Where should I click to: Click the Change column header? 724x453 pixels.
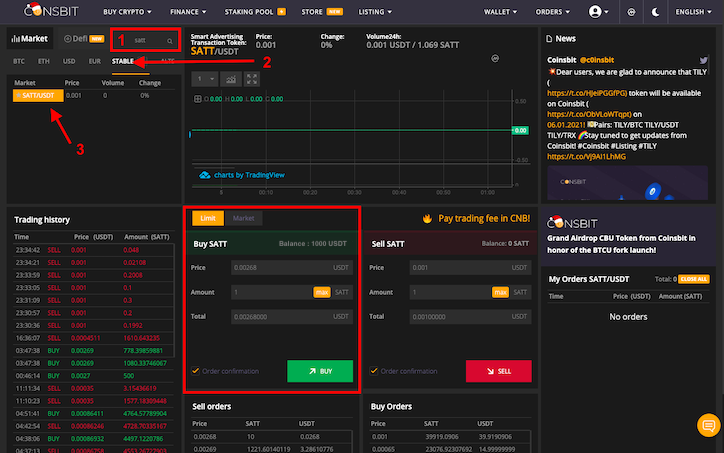pos(150,83)
